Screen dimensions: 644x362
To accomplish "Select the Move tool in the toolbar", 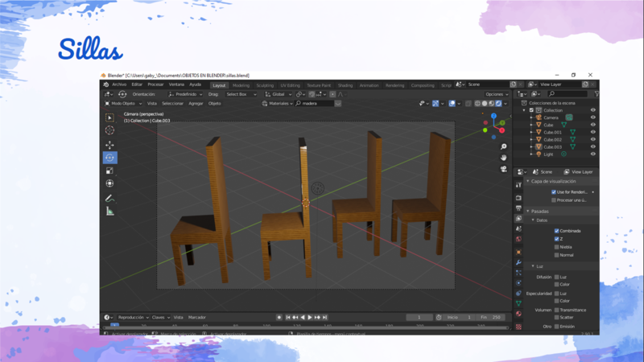I will pos(109,144).
